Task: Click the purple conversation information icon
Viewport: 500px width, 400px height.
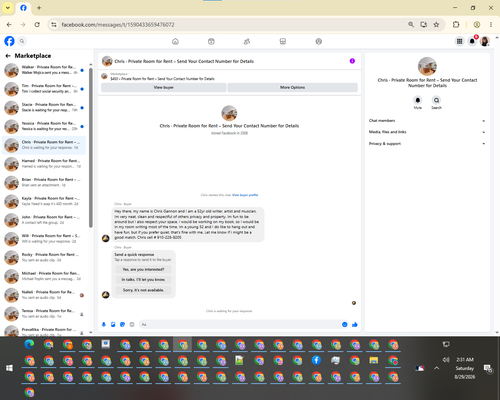Action: 352,61
